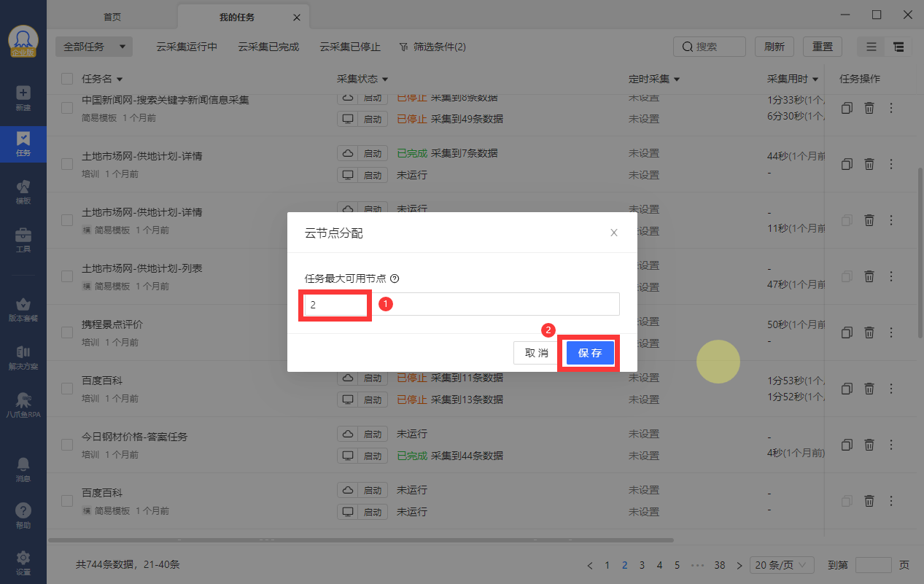Screen dimensions: 924x584
Task: Click the 刷新 button
Action: (774, 47)
